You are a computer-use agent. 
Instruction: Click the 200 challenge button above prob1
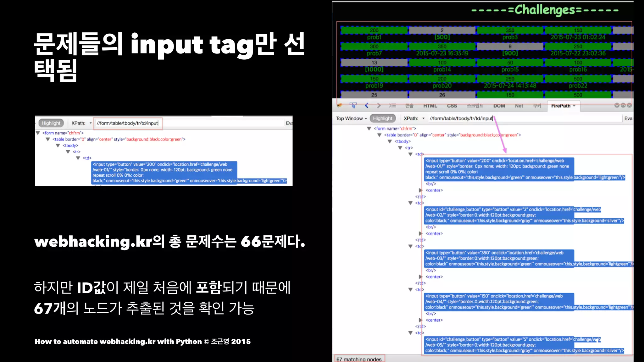coord(374,30)
